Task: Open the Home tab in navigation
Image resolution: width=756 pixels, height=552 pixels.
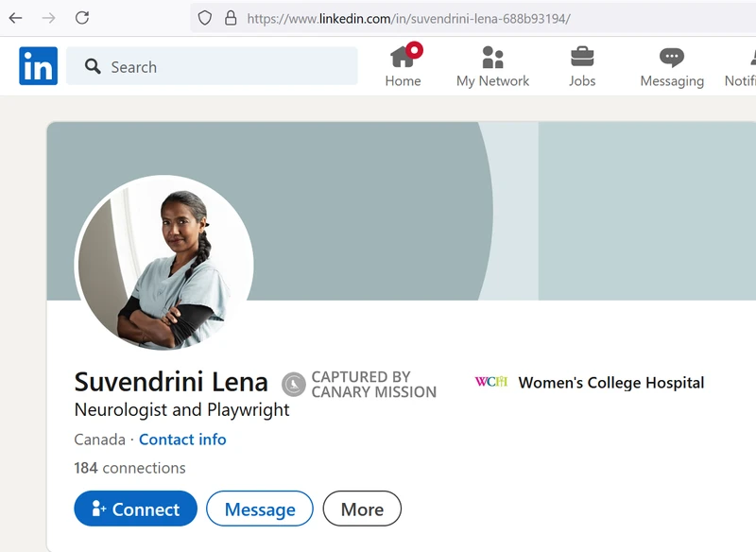Action: [404, 66]
